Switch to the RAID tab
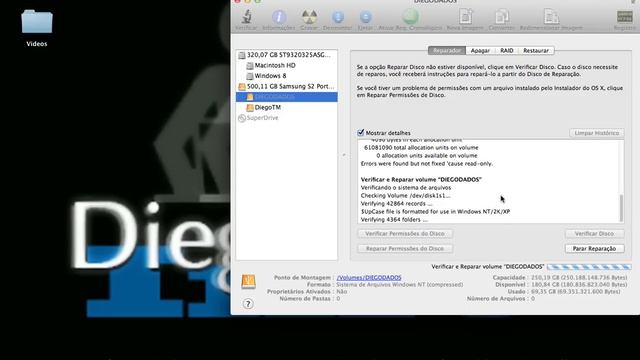640x360 pixels. click(507, 51)
